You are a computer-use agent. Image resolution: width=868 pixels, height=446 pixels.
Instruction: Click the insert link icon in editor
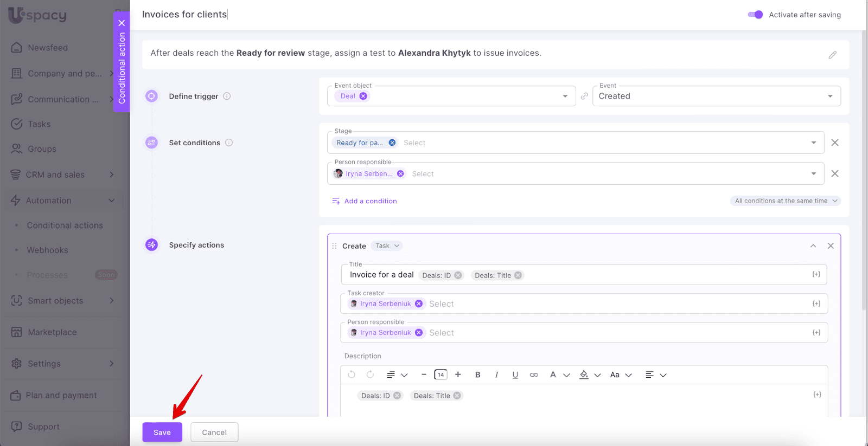coord(534,375)
